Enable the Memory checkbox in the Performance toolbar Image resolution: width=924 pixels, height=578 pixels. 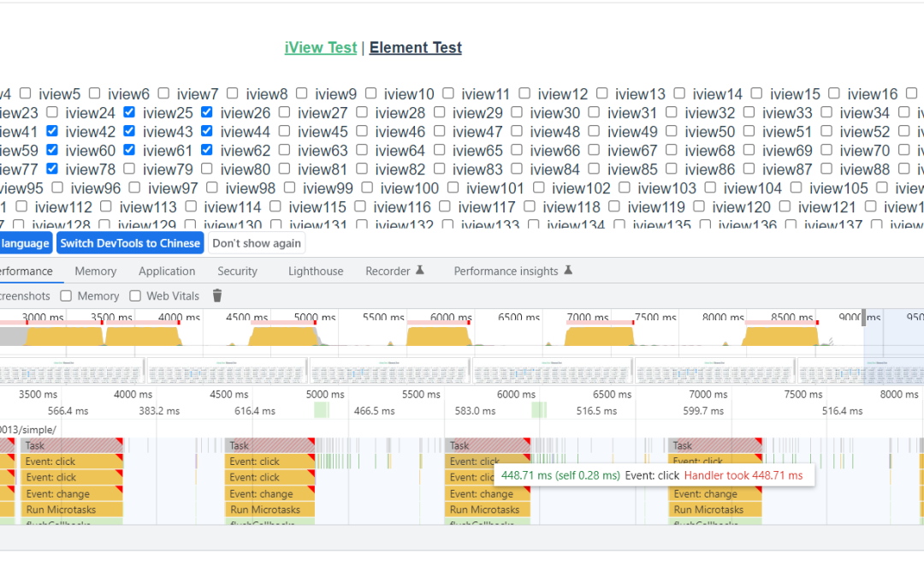tap(68, 296)
